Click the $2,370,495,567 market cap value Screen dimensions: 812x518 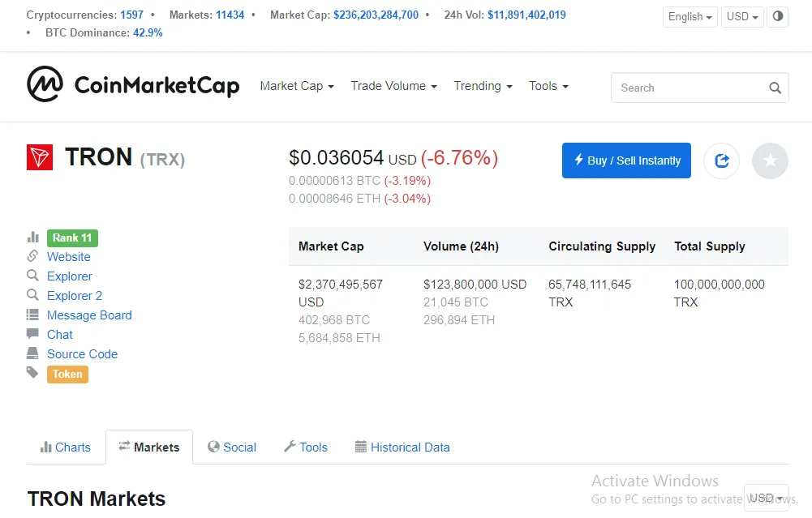(340, 285)
